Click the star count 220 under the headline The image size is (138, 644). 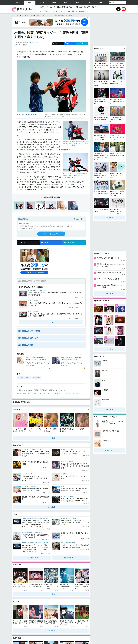[x=32, y=43]
